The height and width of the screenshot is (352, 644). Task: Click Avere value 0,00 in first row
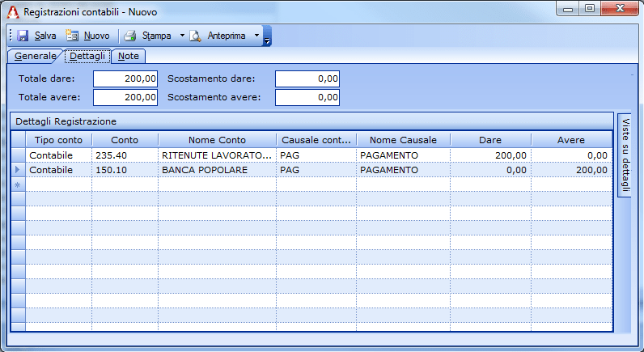click(x=571, y=155)
